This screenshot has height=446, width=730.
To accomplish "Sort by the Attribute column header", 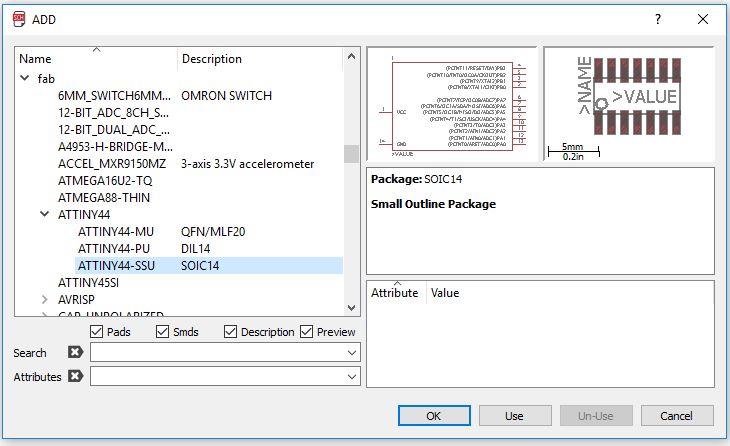I will click(x=397, y=292).
